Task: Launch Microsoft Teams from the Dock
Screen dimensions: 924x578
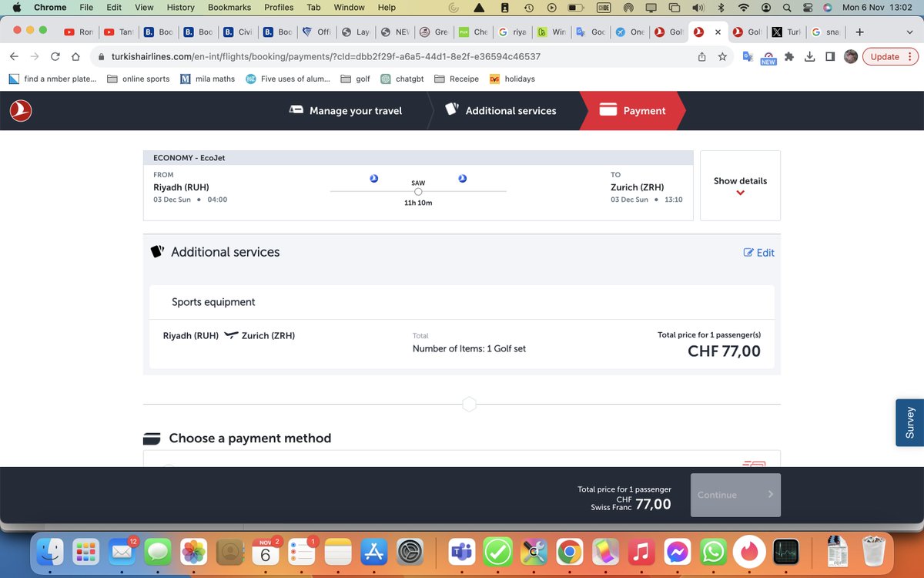Action: click(x=462, y=552)
